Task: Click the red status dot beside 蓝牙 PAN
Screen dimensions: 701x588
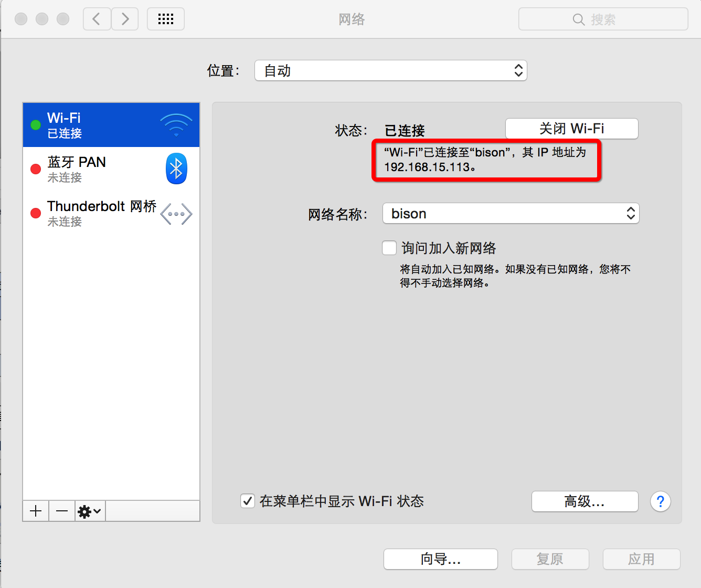Action: pos(36,169)
